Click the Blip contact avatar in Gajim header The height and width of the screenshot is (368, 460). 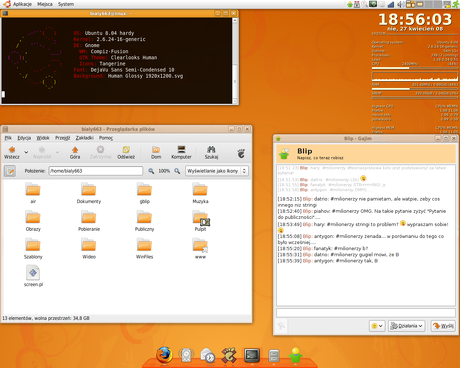tap(284, 154)
